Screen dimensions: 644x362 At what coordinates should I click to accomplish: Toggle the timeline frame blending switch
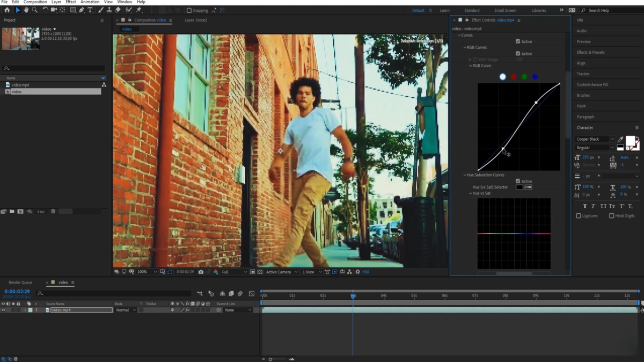(x=231, y=294)
